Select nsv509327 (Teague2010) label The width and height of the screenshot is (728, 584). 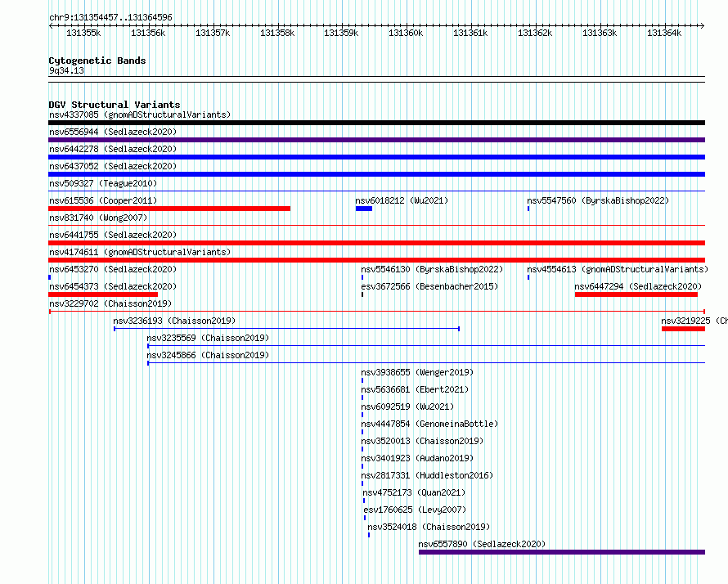pyautogui.click(x=103, y=183)
